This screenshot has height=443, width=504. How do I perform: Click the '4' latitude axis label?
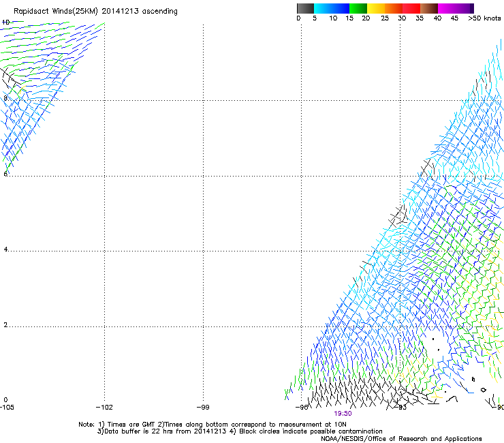click(5, 249)
